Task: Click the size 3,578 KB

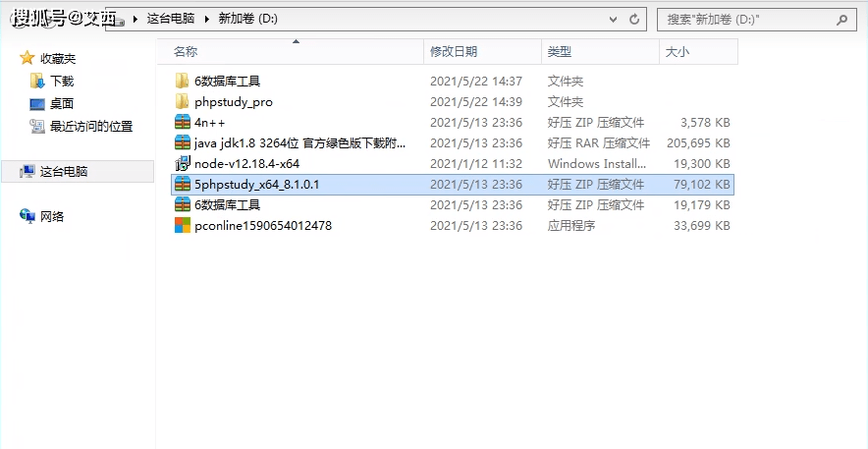Action: click(x=705, y=123)
